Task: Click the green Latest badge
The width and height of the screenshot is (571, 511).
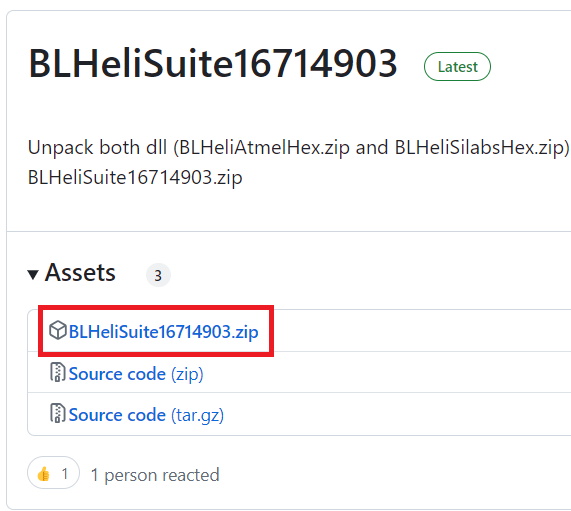Action: tap(457, 67)
